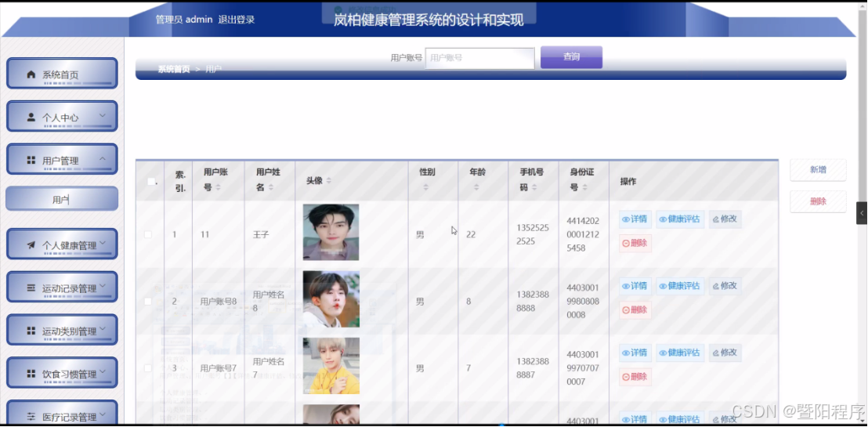
Task: Click the sliders icon beside 医疗记录管理
Action: tap(31, 417)
